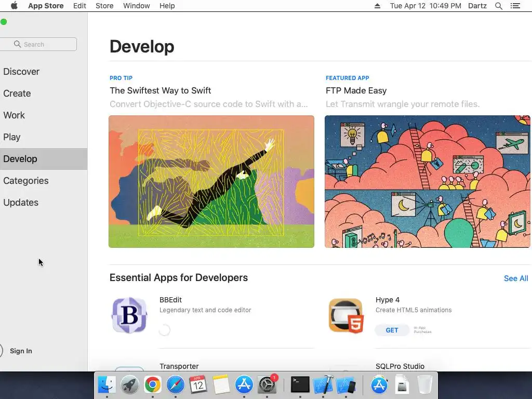532x399 pixels.
Task: Click the PRO TIP label
Action: pos(121,78)
